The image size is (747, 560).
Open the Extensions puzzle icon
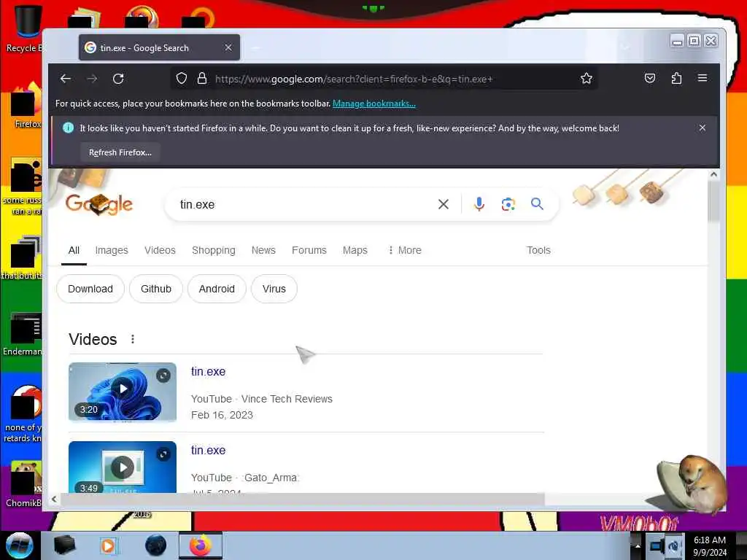[x=676, y=78]
